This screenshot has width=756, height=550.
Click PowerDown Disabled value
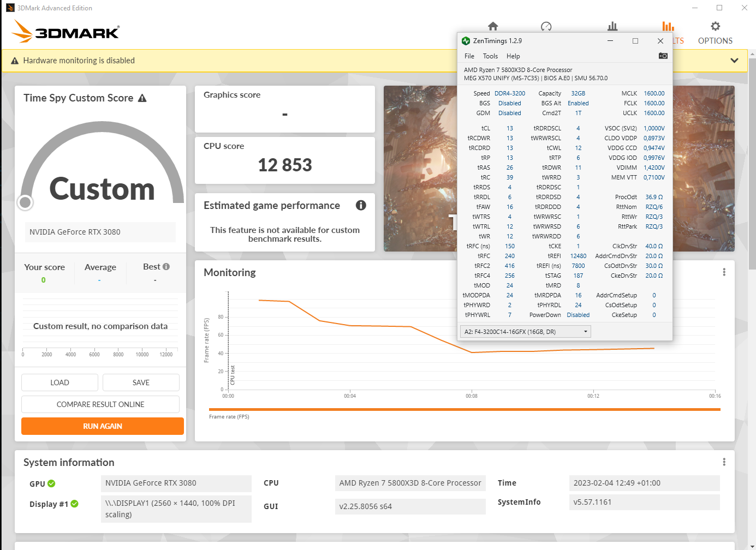pos(578,315)
